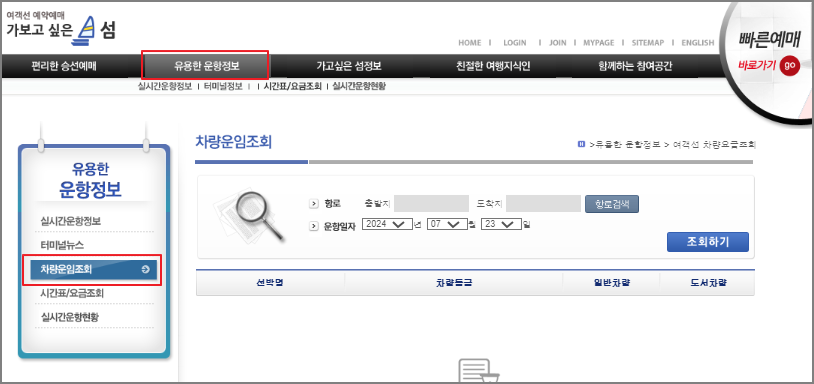Click arrow icon beside 항로 label

[313, 203]
